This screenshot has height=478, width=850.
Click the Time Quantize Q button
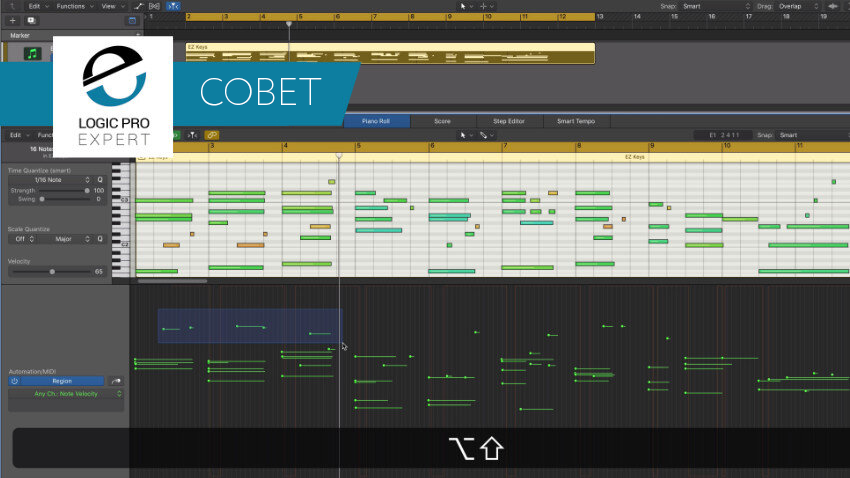[x=100, y=180]
